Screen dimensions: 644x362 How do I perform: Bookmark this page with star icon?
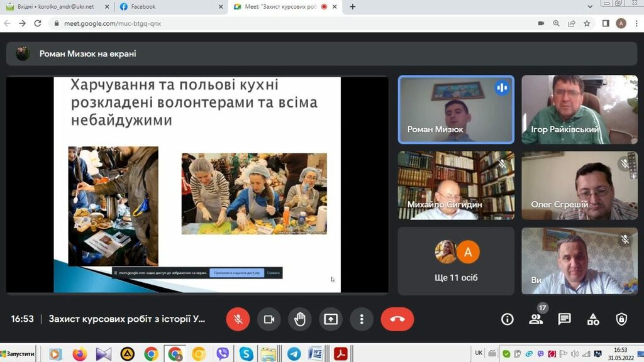click(x=587, y=23)
